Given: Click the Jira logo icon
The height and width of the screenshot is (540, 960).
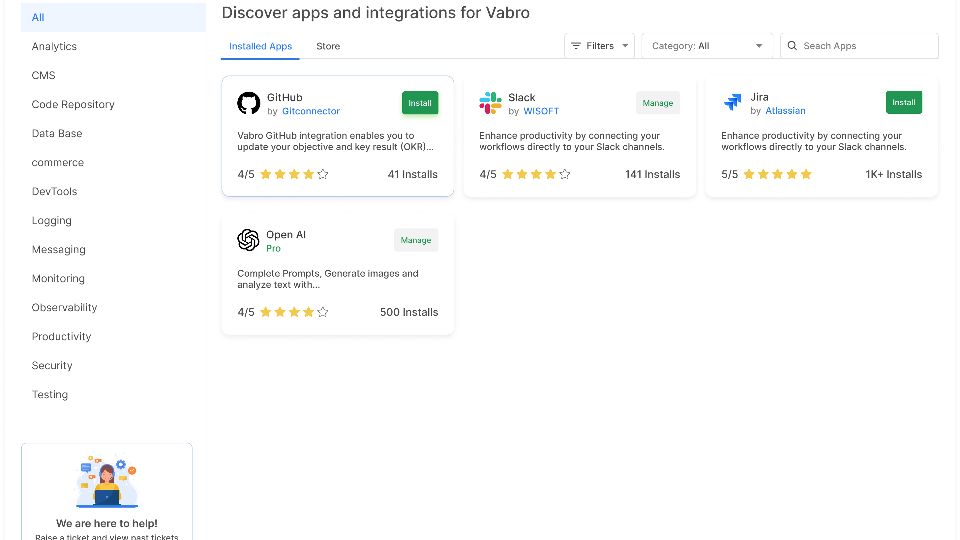Looking at the screenshot, I should 732,103.
